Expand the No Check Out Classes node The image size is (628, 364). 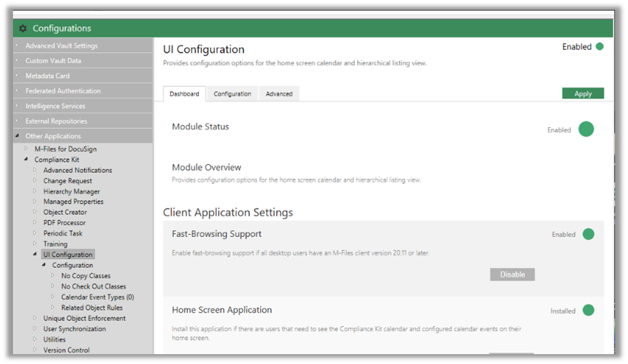[x=52, y=286]
